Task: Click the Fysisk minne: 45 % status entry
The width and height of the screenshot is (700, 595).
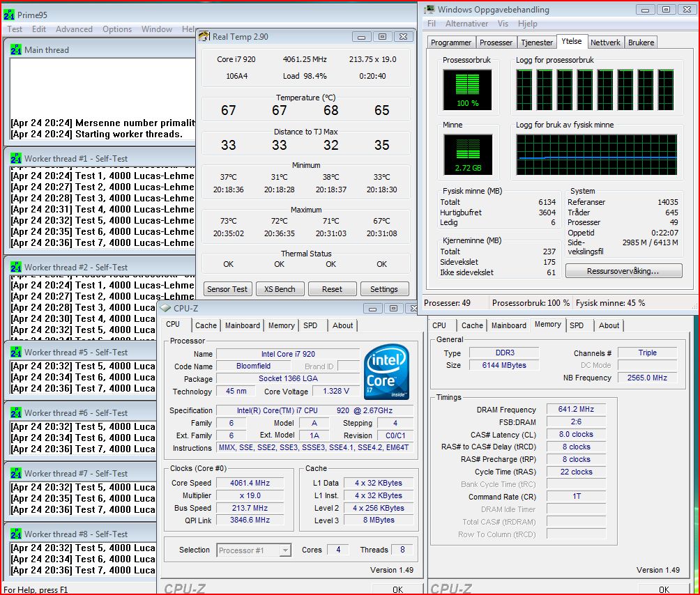Action: click(x=610, y=303)
